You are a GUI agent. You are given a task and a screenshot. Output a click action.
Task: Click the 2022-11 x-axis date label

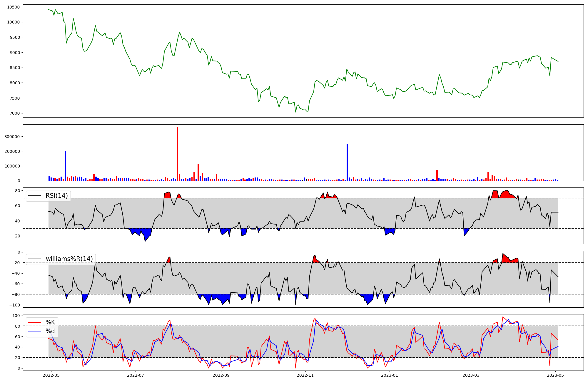coord(305,375)
